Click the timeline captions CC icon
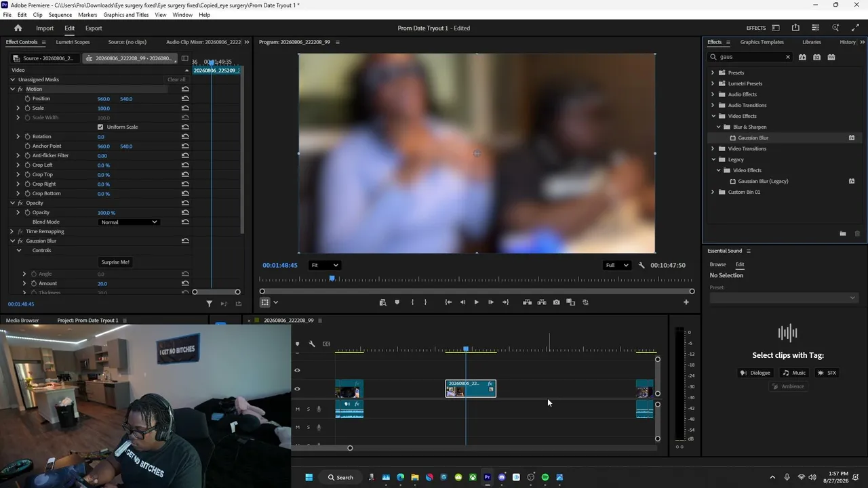 click(x=326, y=344)
